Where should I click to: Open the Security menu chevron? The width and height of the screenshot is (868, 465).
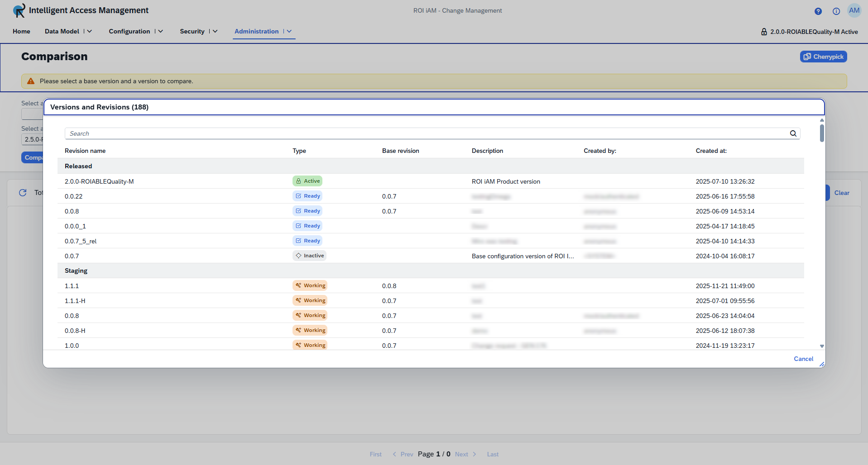click(216, 31)
